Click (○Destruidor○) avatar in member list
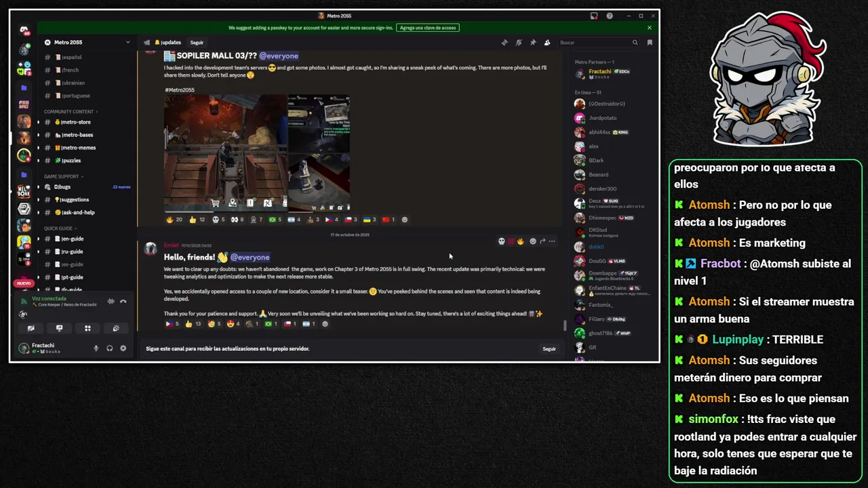Screen dimensions: 868x488 tap(579, 104)
